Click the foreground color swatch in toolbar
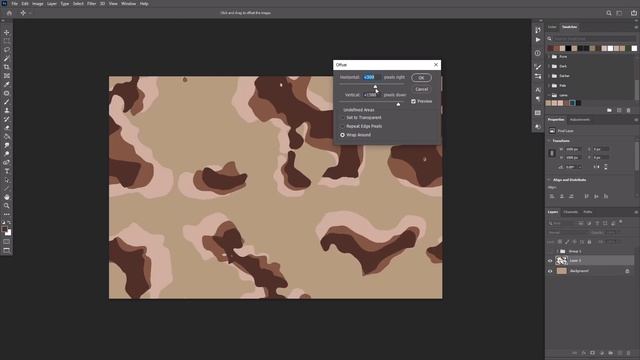Image resolution: width=640 pixels, height=360 pixels. [x=4, y=229]
